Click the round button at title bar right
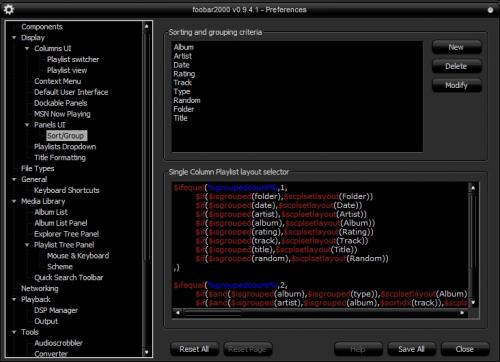The image size is (500, 362). pyautogui.click(x=490, y=10)
